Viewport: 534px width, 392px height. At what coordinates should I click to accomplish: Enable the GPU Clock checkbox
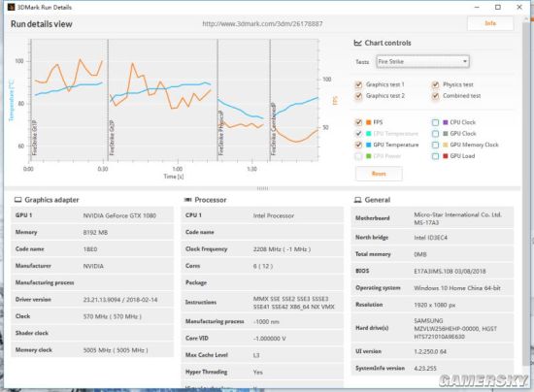[x=435, y=133]
